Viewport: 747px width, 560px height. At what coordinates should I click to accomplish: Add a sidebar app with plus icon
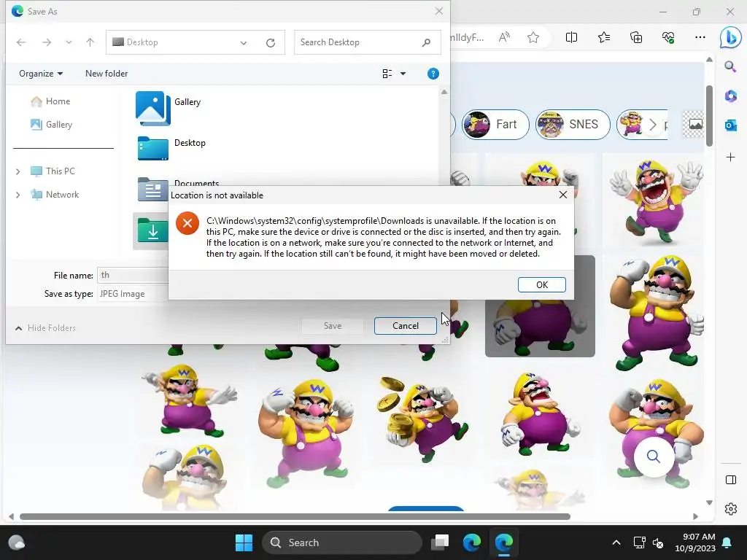[x=730, y=157]
